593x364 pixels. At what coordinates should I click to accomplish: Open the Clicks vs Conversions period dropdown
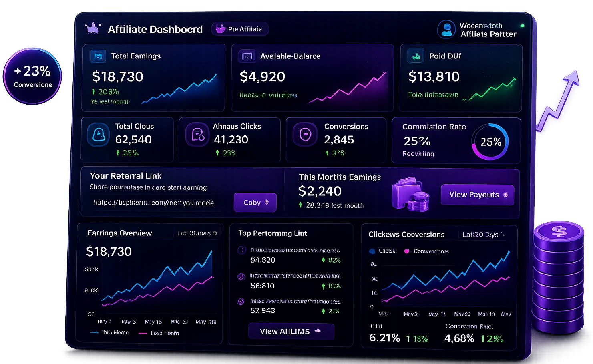coord(483,235)
